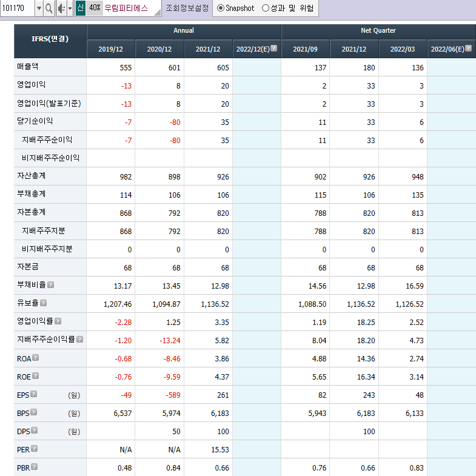Screen dimensions: 476x476
Task: Open help icon next to 2022/06(E) header
Action: pos(468,49)
